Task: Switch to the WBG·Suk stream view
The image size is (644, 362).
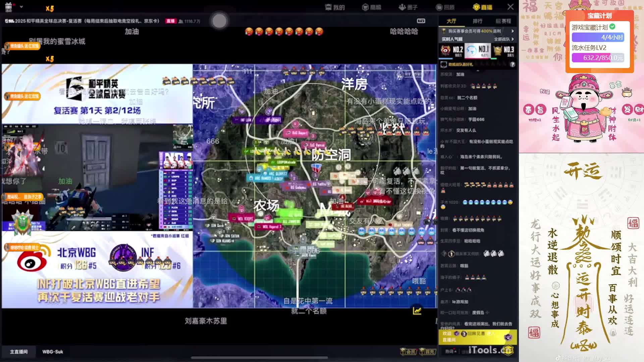Action: click(x=53, y=352)
